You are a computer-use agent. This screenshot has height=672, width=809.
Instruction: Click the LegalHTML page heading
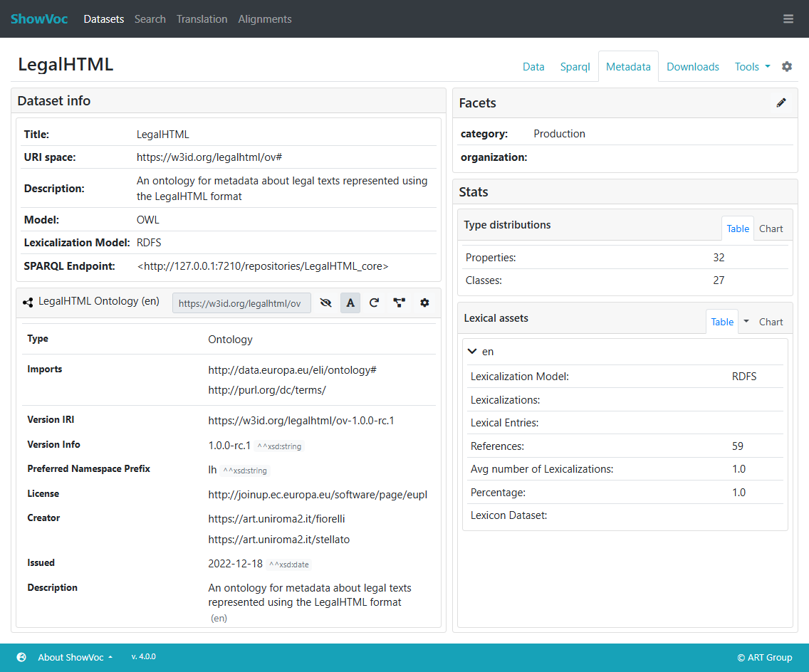coord(66,64)
